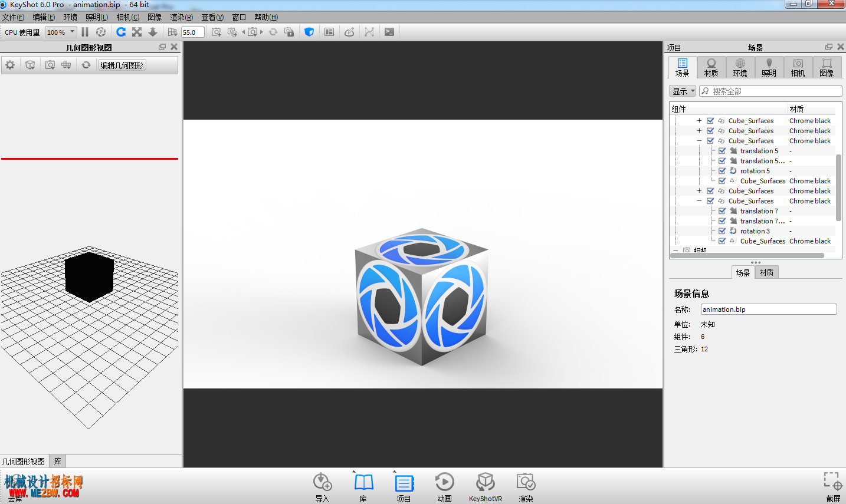Open the 帮助 menu
This screenshot has height=504, width=846.
266,17
